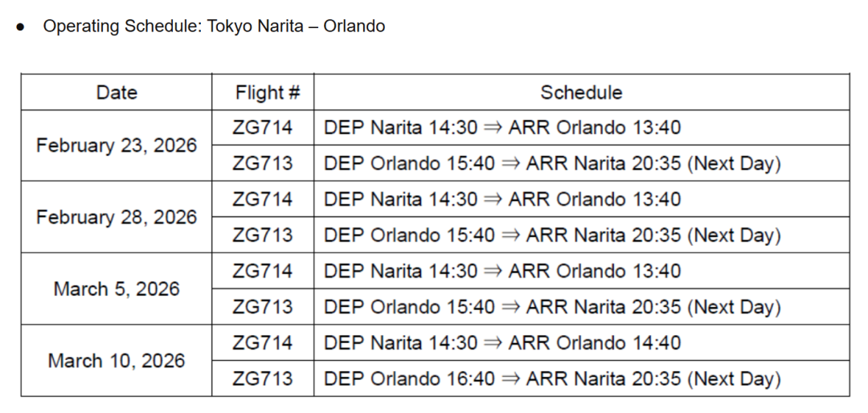
Task: Click the bullet point before Operating Schedule
Action: [20, 27]
